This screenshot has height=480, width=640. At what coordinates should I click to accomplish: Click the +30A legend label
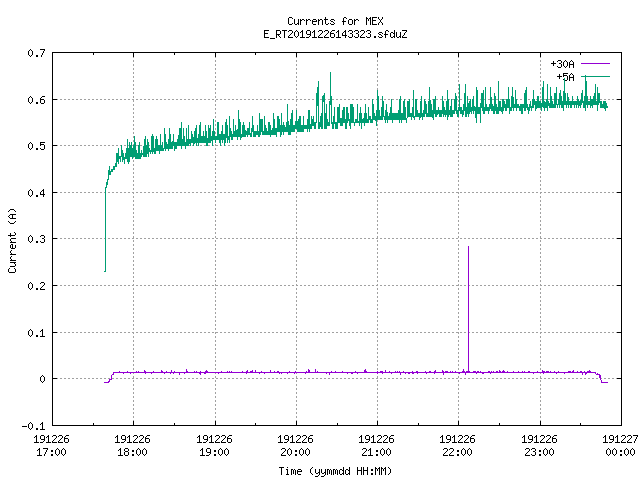coord(562,64)
